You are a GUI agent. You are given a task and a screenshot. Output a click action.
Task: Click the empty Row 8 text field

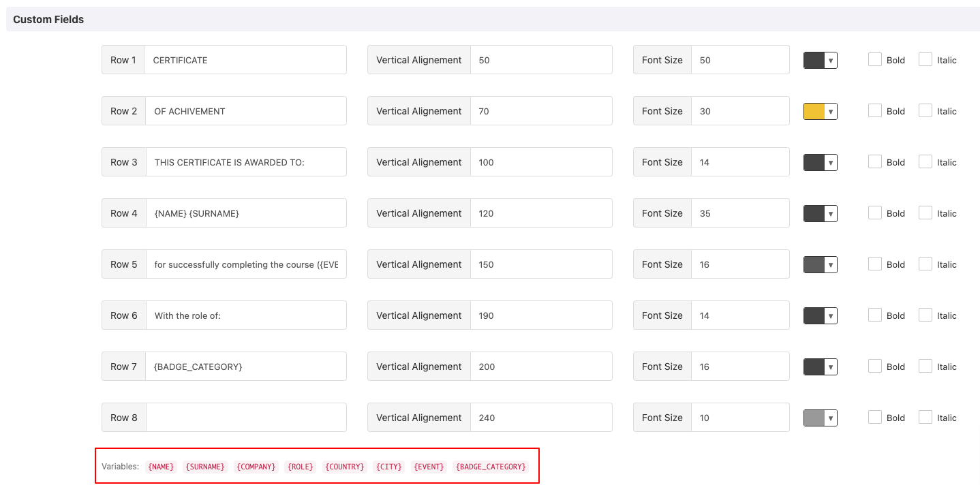pyautogui.click(x=246, y=418)
